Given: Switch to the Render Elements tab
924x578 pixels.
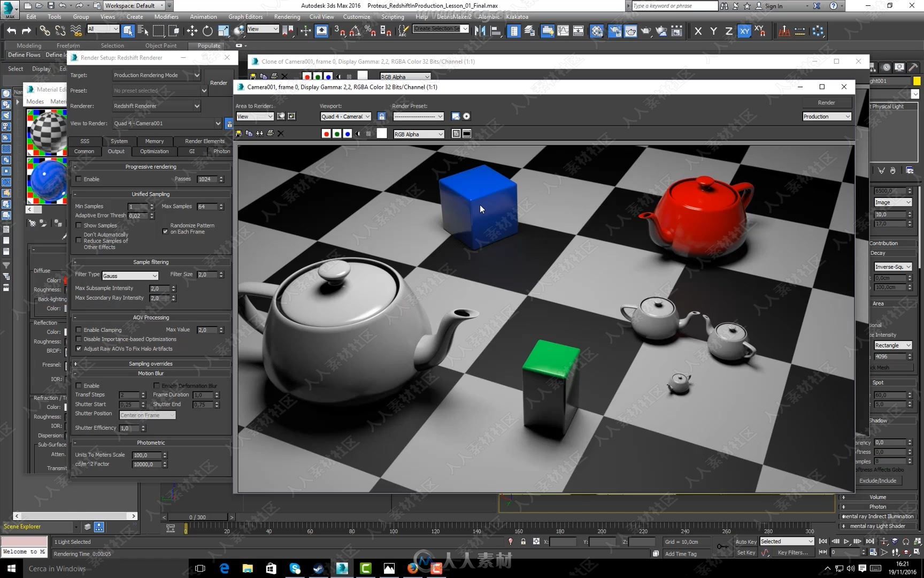Looking at the screenshot, I should pyautogui.click(x=205, y=141).
